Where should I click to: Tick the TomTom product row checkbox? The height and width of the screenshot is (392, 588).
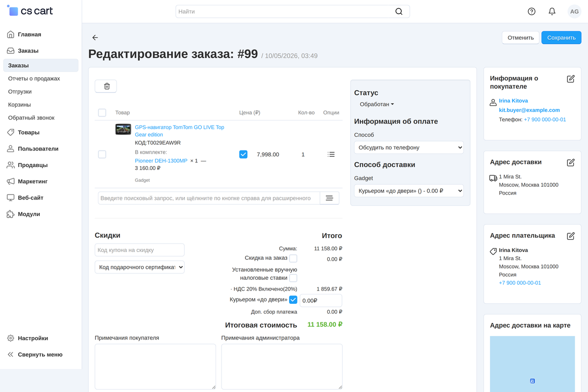coord(102,154)
